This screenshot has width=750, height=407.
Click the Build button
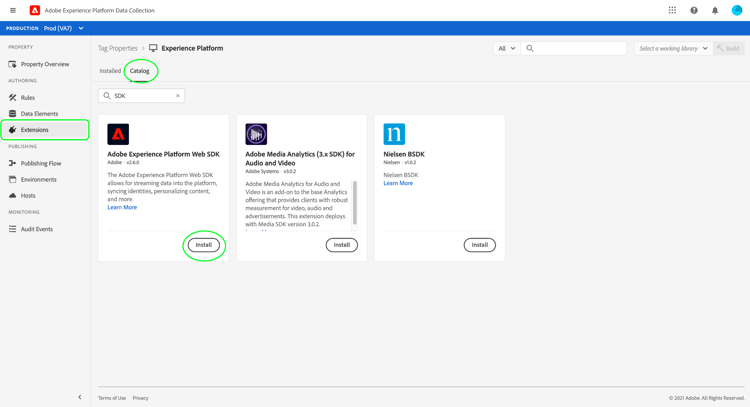point(728,48)
